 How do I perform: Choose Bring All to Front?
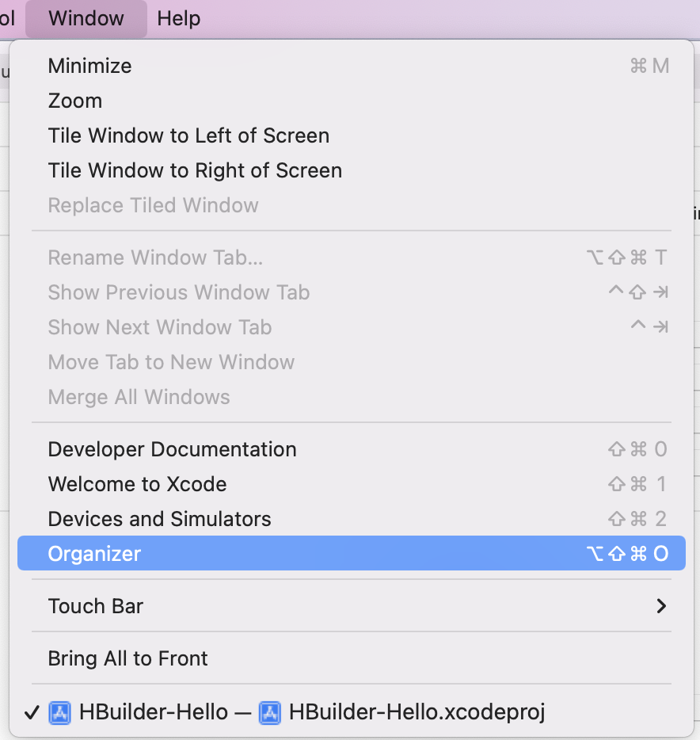coord(352,658)
